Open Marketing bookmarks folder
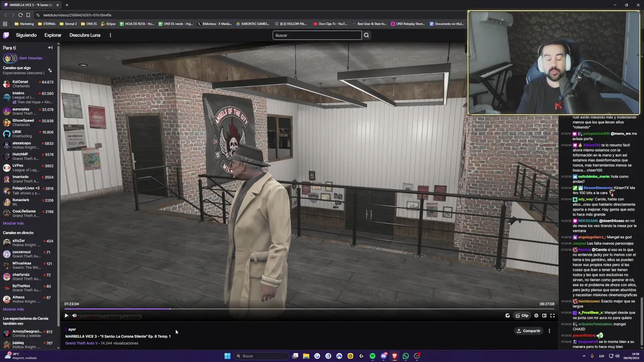This screenshot has width=644, height=362. tap(24, 24)
